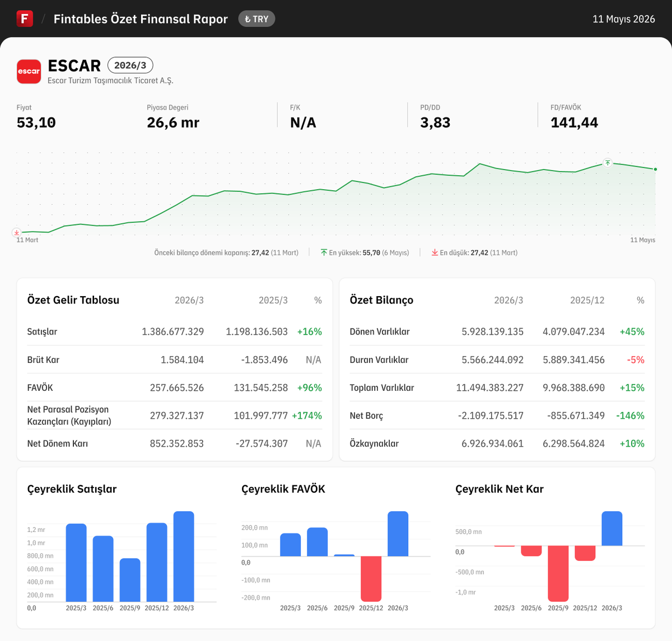Click the 2026/3 period badge
The height and width of the screenshot is (641, 672).
tap(130, 65)
